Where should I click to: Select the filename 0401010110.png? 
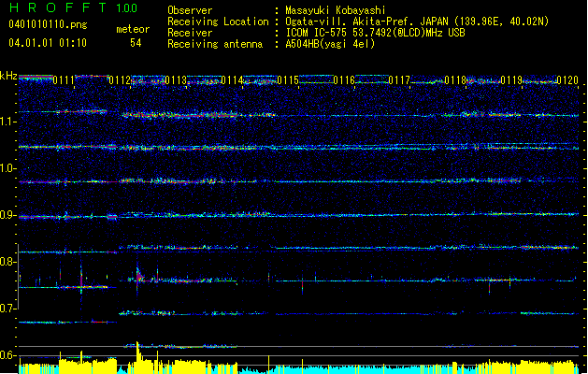click(x=48, y=24)
